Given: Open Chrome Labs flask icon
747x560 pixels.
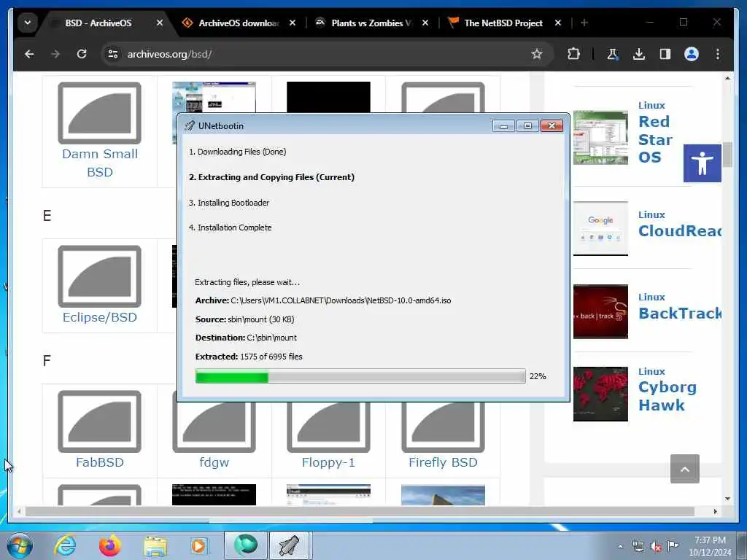Looking at the screenshot, I should 612,54.
